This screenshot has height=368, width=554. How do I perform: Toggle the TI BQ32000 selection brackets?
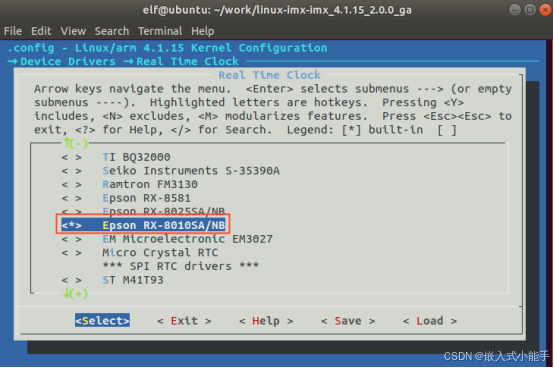coord(71,157)
